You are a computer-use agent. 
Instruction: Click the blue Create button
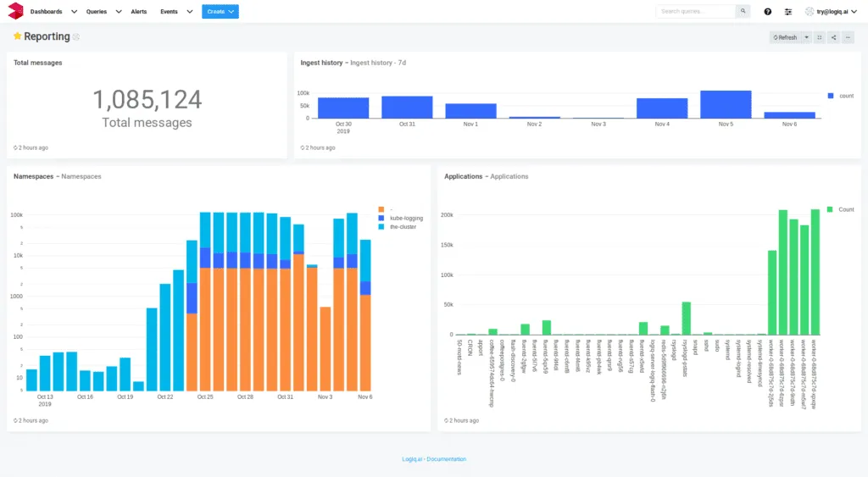coord(220,12)
